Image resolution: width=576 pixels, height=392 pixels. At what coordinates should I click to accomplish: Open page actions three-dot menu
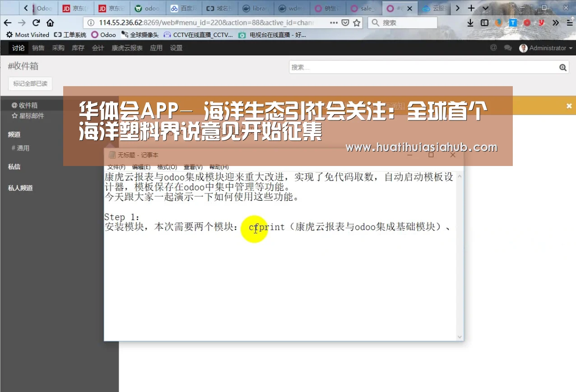tap(334, 23)
